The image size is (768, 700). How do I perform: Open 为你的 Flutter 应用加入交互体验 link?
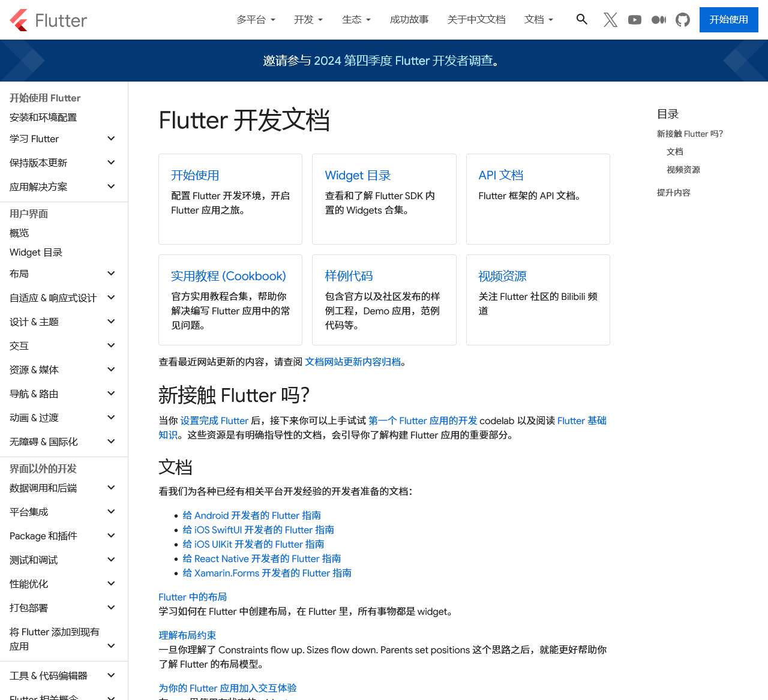[227, 688]
